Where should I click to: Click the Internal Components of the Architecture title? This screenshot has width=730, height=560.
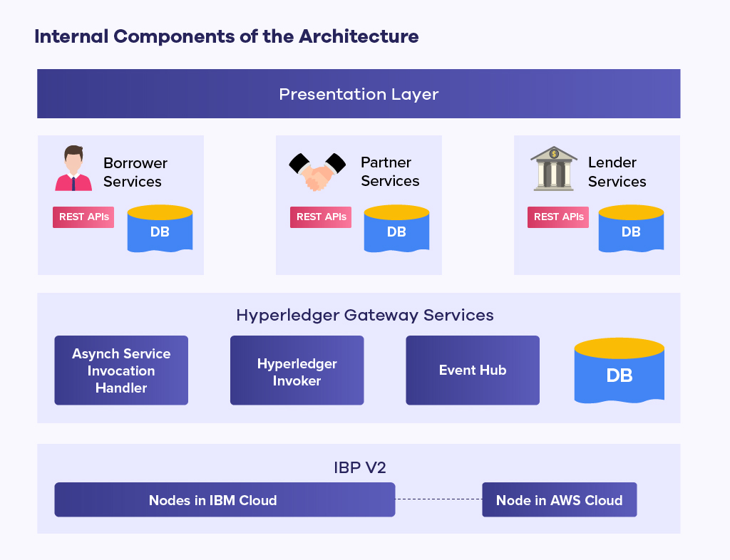226,36
